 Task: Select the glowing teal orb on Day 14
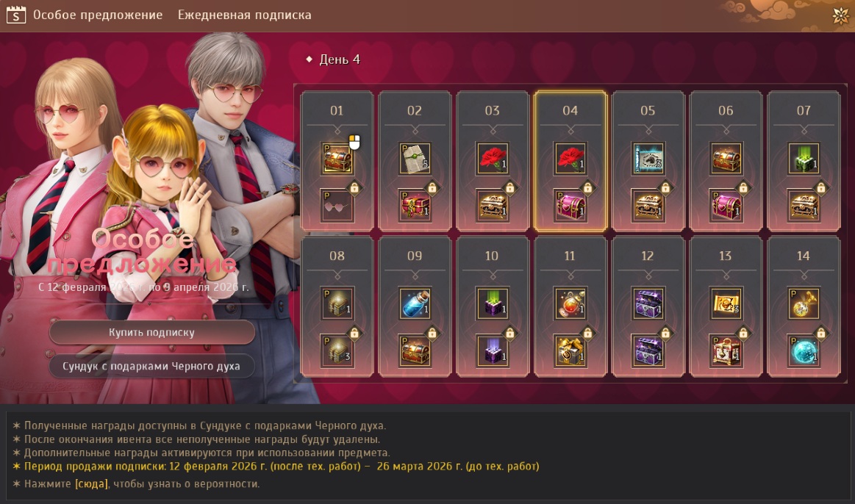coord(804,350)
